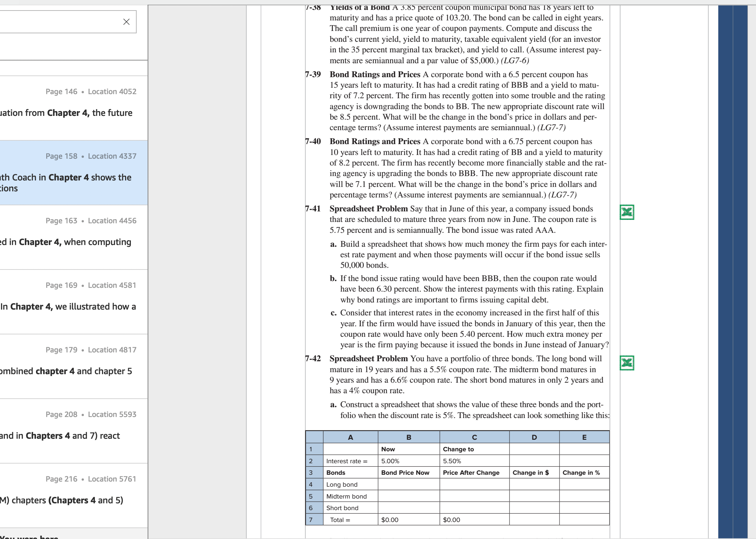Click the 7-40 Bond Ratings and Prices problem
The width and height of the screenshot is (756, 539).
456,168
